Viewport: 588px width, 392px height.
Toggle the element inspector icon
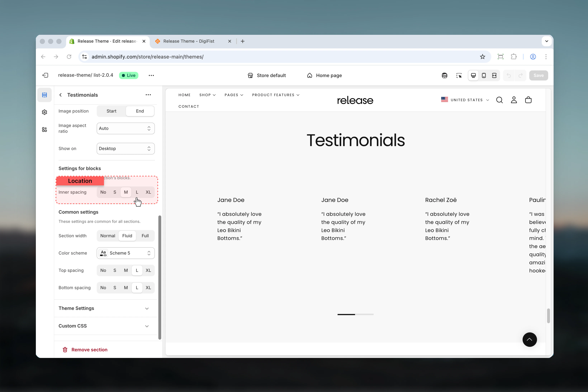tap(459, 75)
